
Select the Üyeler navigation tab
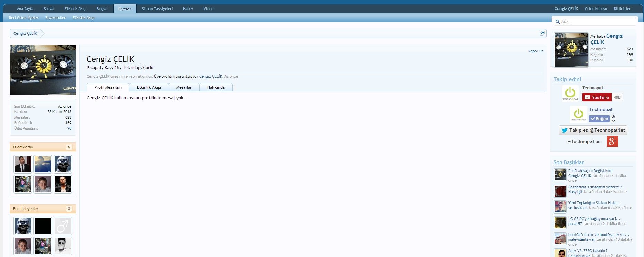point(125,9)
